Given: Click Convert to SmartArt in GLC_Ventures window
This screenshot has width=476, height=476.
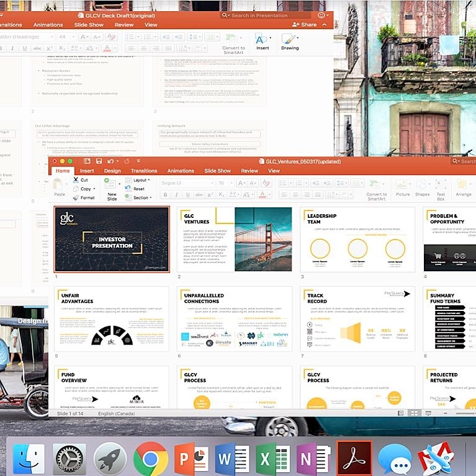Looking at the screenshot, I should click(x=377, y=191).
